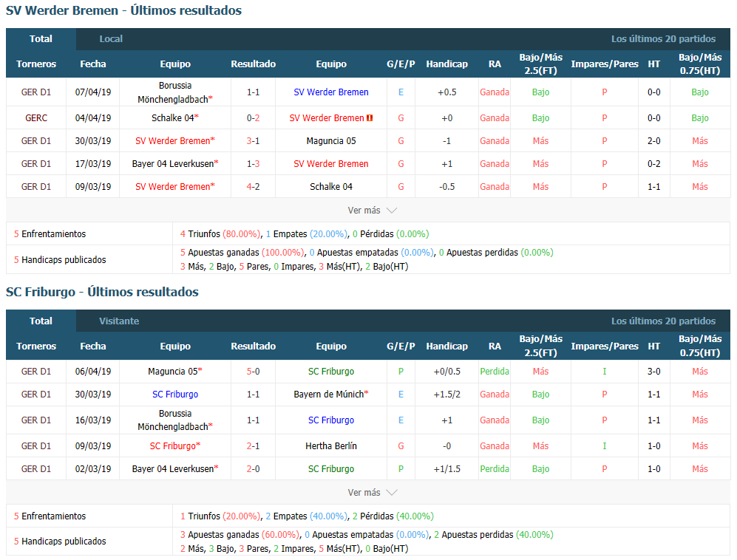The image size is (737, 560).
Task: Click Borussia Mönchengladbach in the 16/03/19 row
Action: click(175, 420)
